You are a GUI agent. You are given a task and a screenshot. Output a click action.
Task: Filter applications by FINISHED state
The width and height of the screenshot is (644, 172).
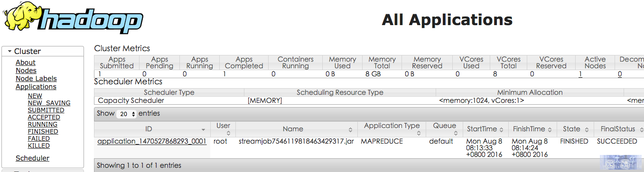point(43,131)
